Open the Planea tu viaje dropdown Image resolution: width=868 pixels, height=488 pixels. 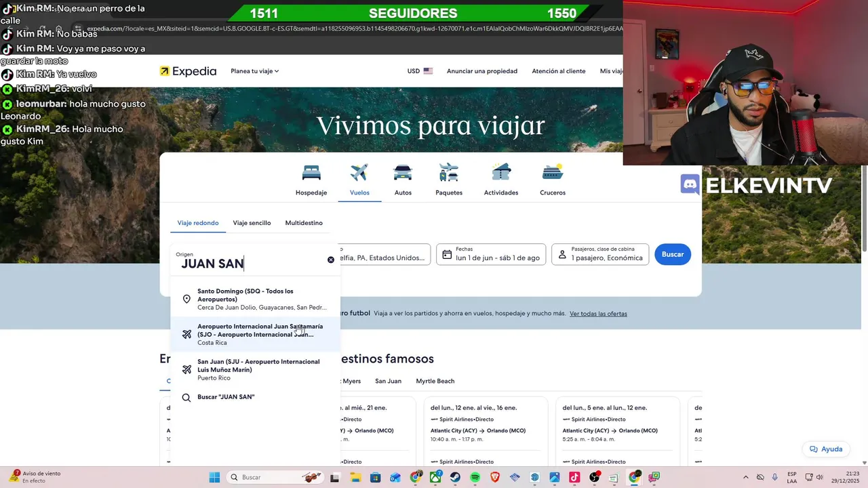[255, 71]
